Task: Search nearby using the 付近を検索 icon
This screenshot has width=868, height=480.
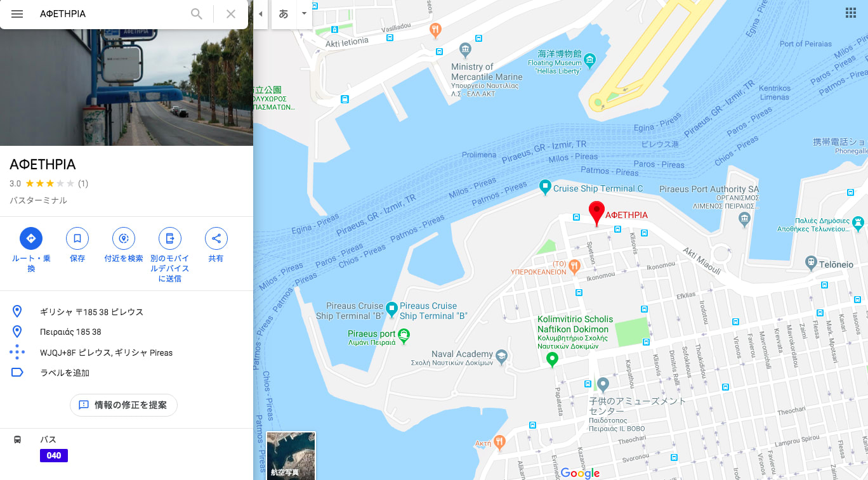Action: tap(124, 238)
